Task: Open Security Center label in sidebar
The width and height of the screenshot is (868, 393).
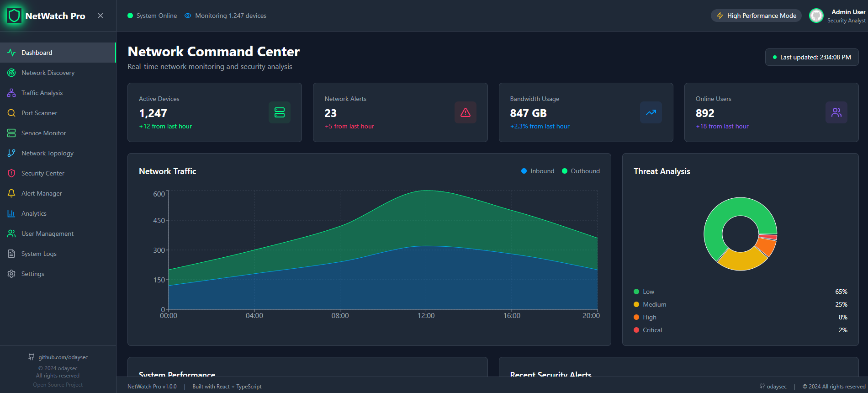Action: tap(43, 173)
